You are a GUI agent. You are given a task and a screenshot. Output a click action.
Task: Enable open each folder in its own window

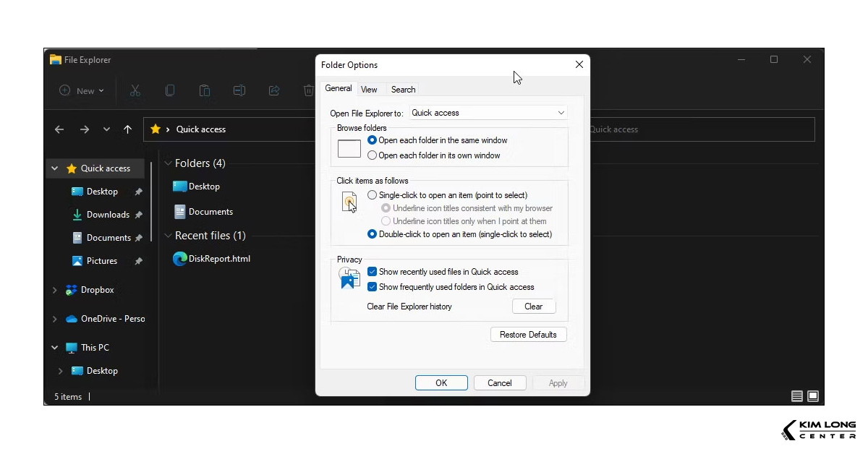pyautogui.click(x=373, y=155)
